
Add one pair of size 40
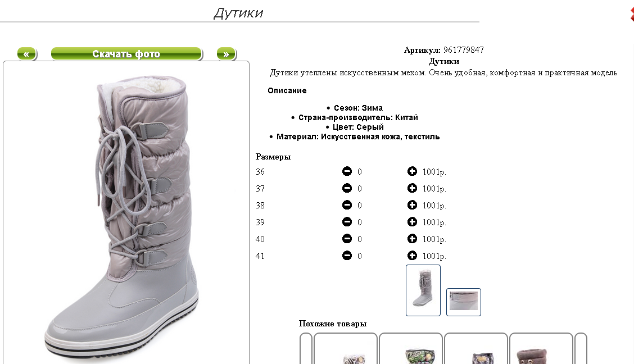pyautogui.click(x=412, y=239)
